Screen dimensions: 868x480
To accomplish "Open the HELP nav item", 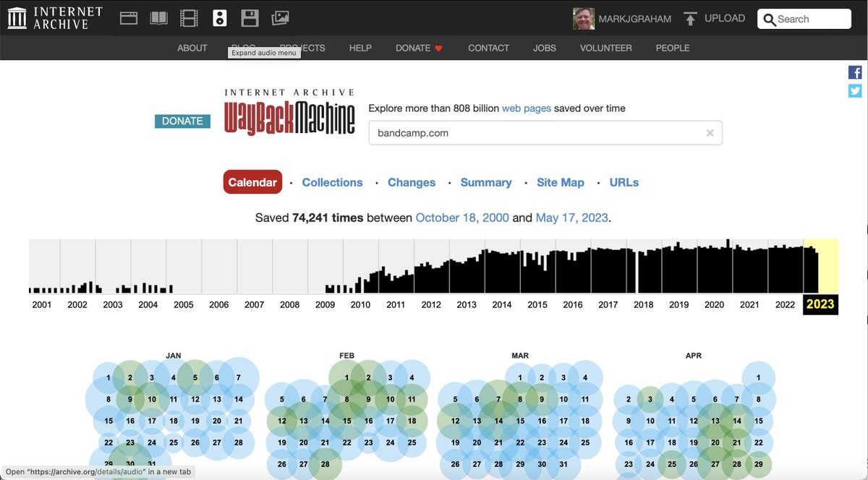I will [360, 48].
